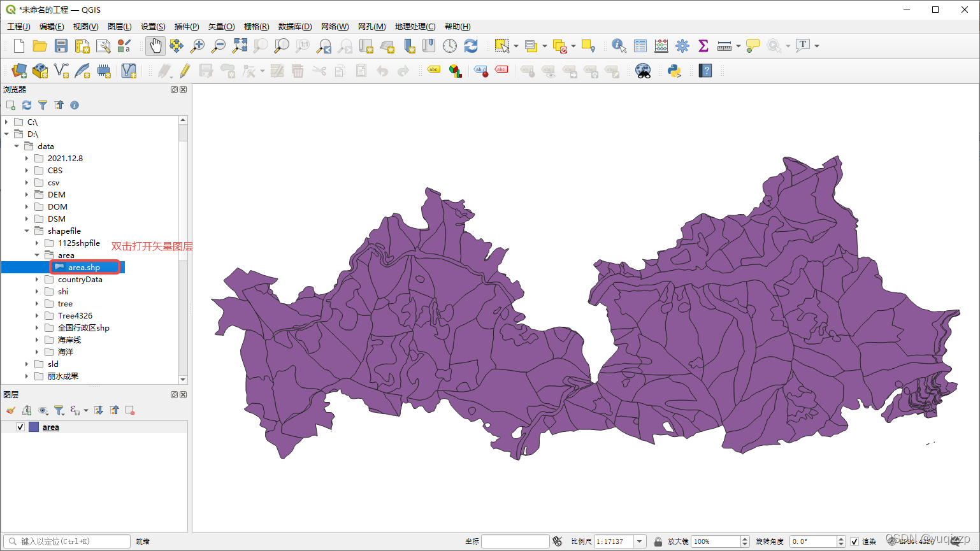Show statistical summary sigma icon
980x551 pixels.
[703, 46]
